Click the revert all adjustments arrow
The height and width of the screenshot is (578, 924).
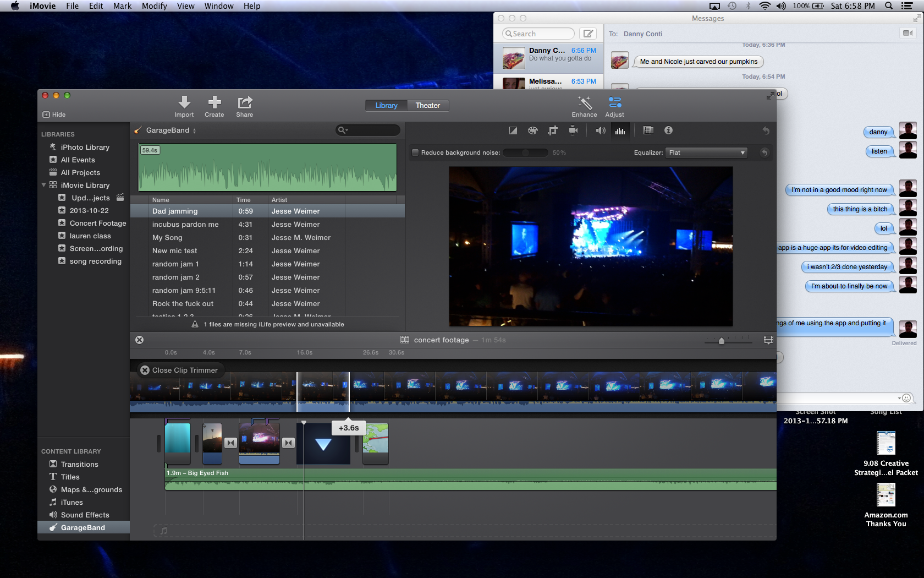pyautogui.click(x=766, y=130)
